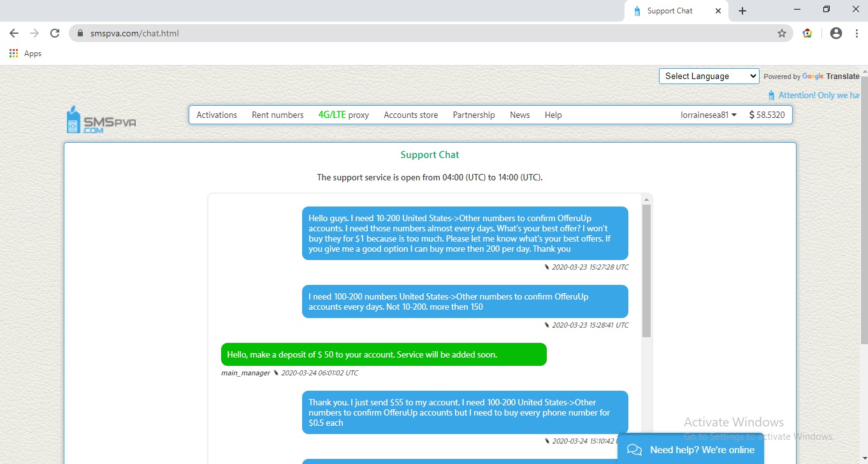
Task: Click the SMSPVA.com logo
Action: click(x=101, y=119)
